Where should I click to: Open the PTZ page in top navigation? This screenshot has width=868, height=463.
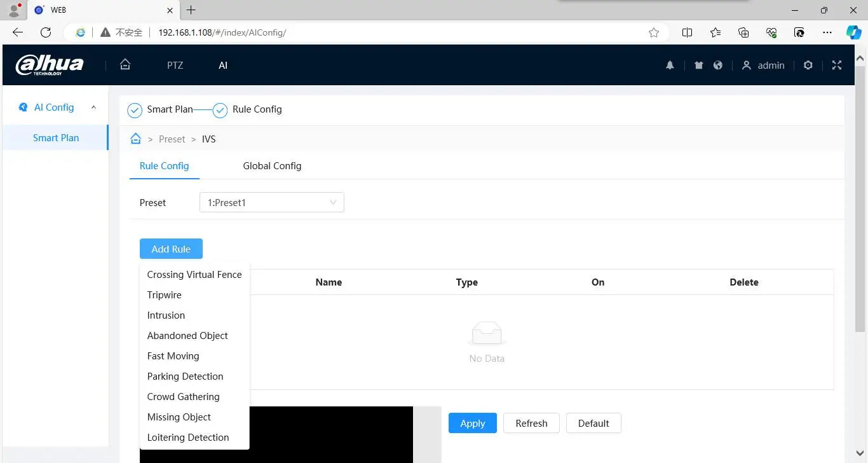click(175, 65)
